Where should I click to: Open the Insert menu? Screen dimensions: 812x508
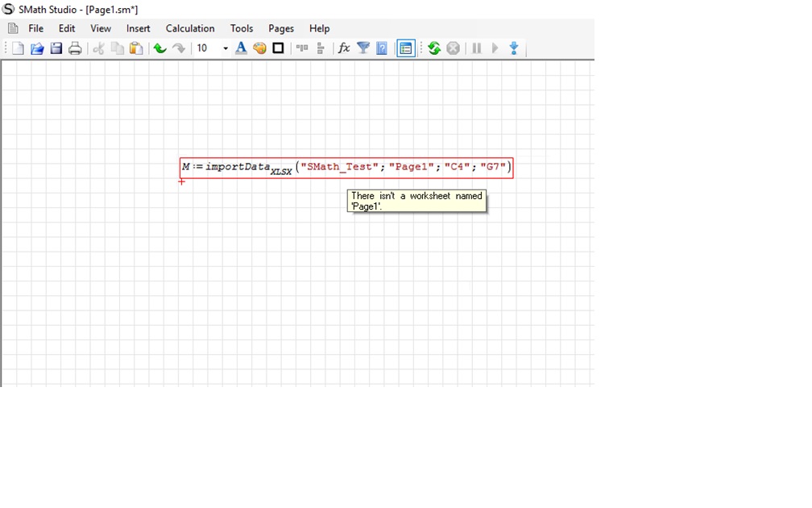(138, 28)
